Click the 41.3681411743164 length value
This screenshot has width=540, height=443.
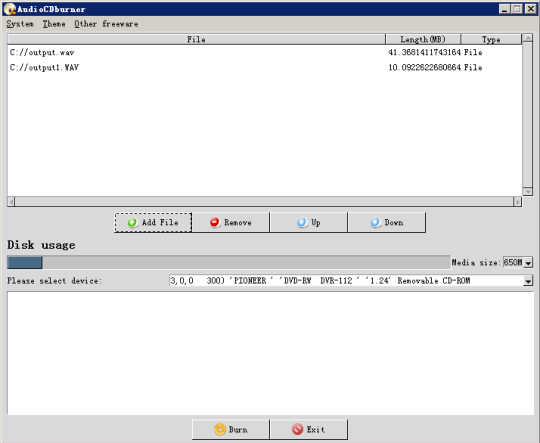tap(424, 52)
